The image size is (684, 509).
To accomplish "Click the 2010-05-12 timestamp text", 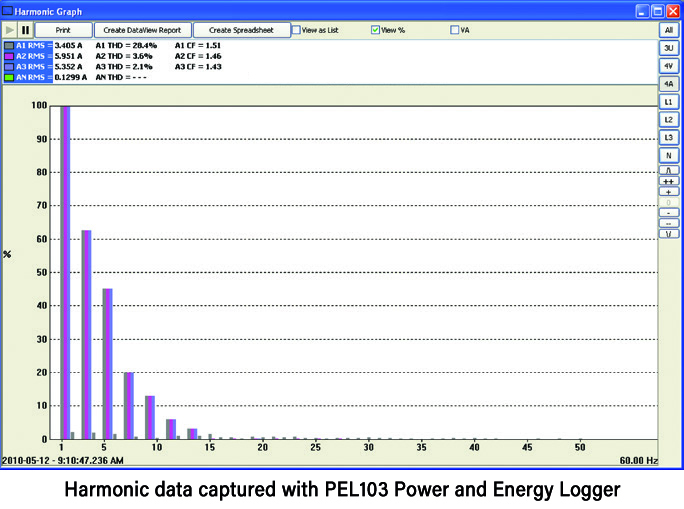I will (63, 461).
